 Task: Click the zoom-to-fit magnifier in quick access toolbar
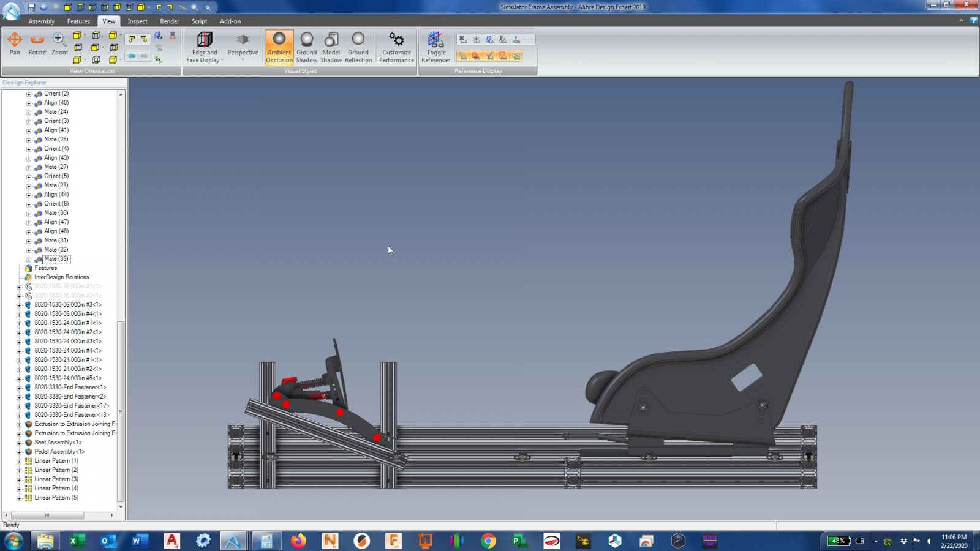tap(194, 7)
